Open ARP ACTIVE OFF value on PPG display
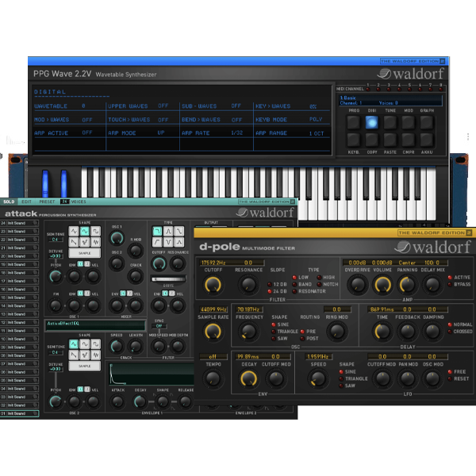The height and width of the screenshot is (476, 476). coord(87,132)
